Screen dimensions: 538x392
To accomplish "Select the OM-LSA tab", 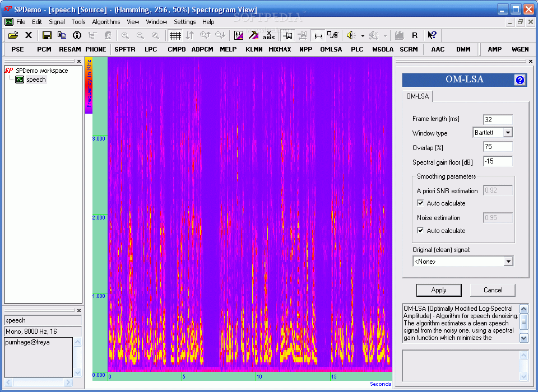I will click(417, 96).
